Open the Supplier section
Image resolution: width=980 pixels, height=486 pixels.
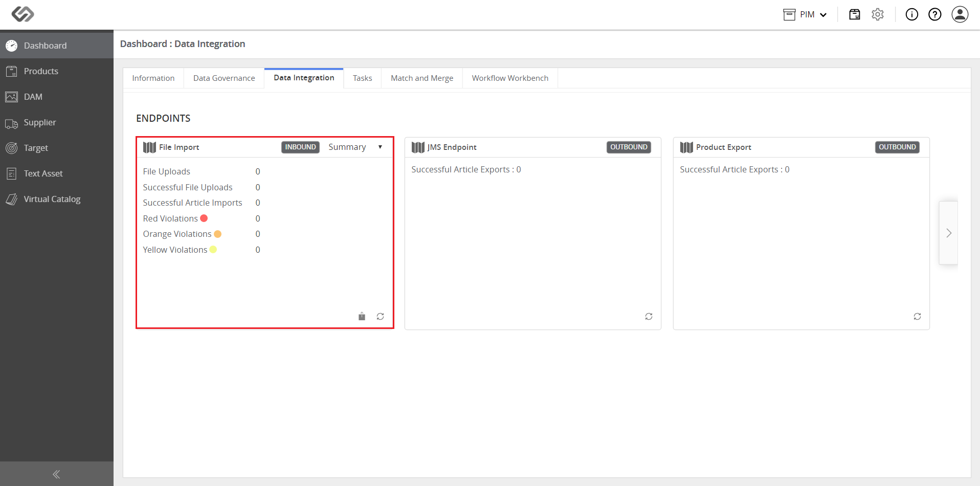pyautogui.click(x=57, y=122)
